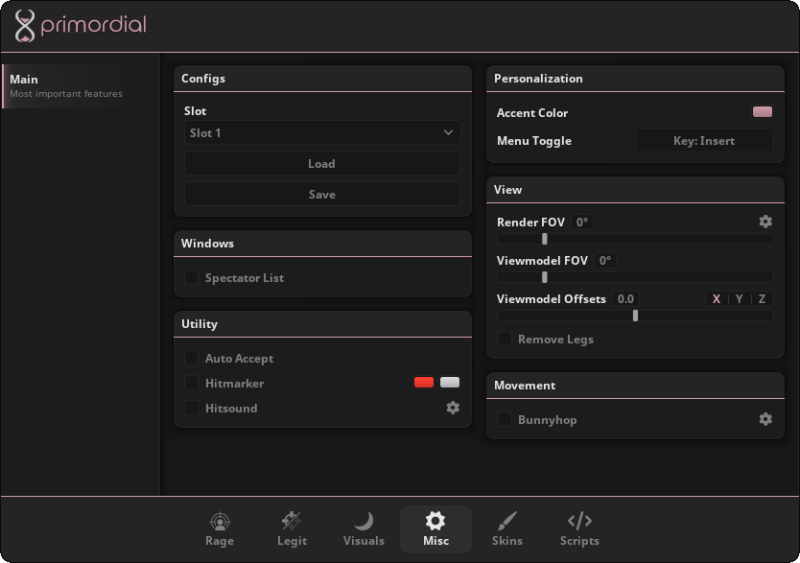Click the Windows panel header
This screenshot has height=563, width=800.
pos(322,243)
